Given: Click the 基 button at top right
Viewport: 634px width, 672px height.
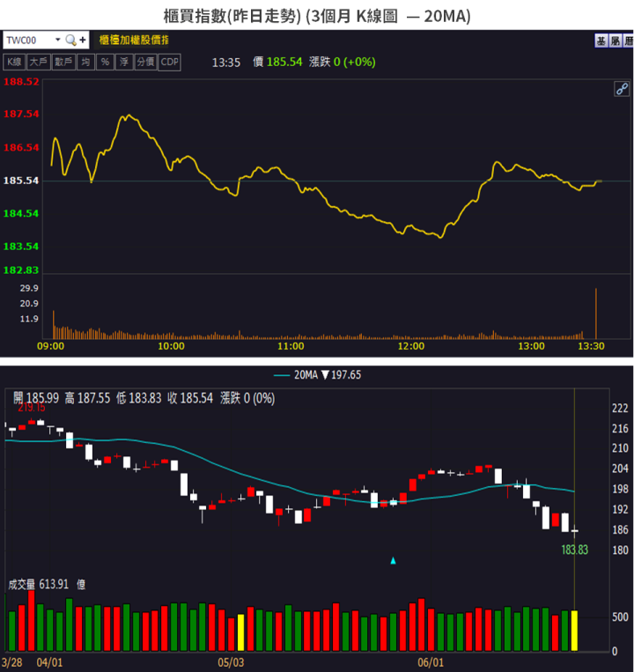Looking at the screenshot, I should coord(601,41).
